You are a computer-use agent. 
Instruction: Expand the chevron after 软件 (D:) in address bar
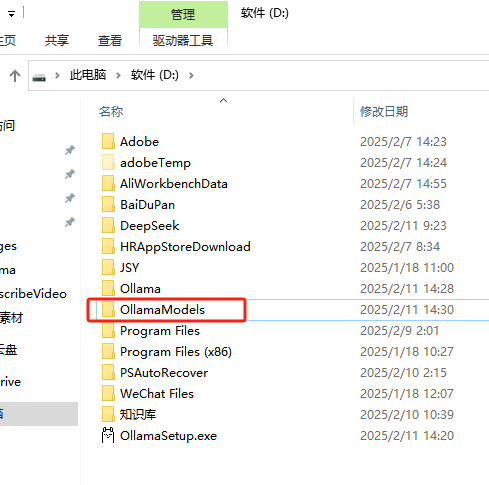click(191, 76)
